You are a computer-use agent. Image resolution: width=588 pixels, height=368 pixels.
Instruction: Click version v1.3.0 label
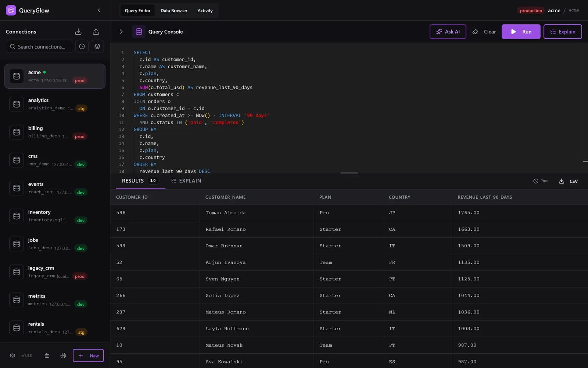pyautogui.click(x=27, y=355)
